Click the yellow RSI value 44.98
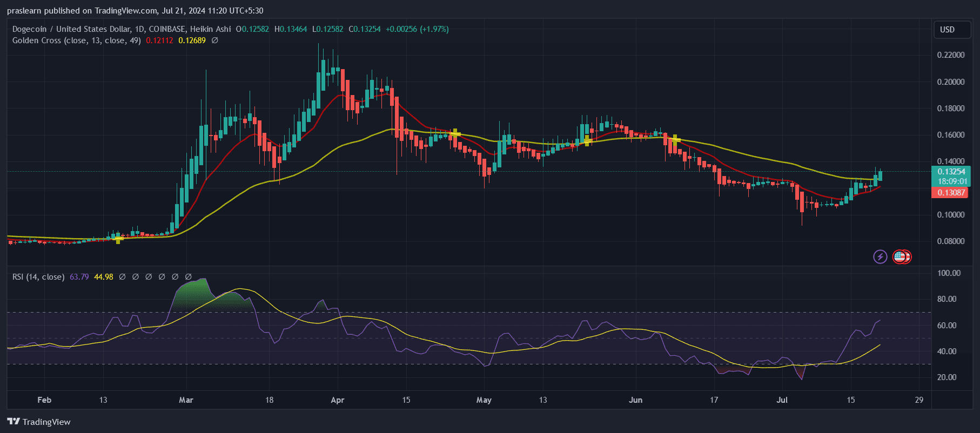Screen dimensions: 980x433 (104, 277)
